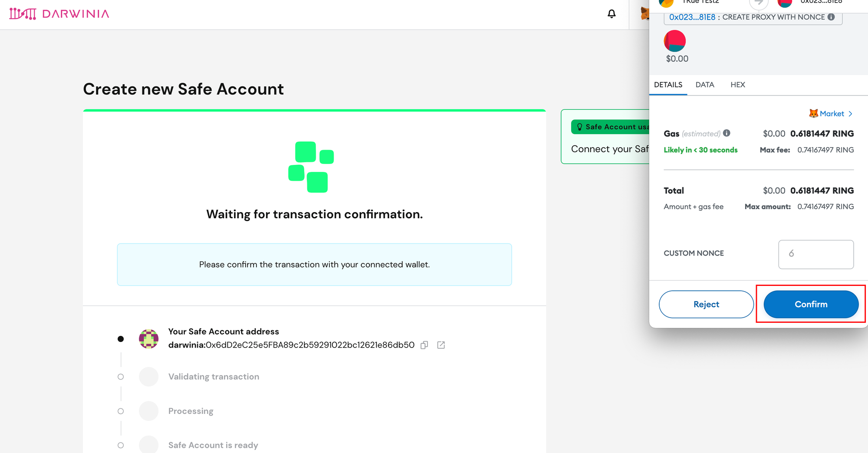
Task: Click the green Safe logo graphic
Action: 311,167
